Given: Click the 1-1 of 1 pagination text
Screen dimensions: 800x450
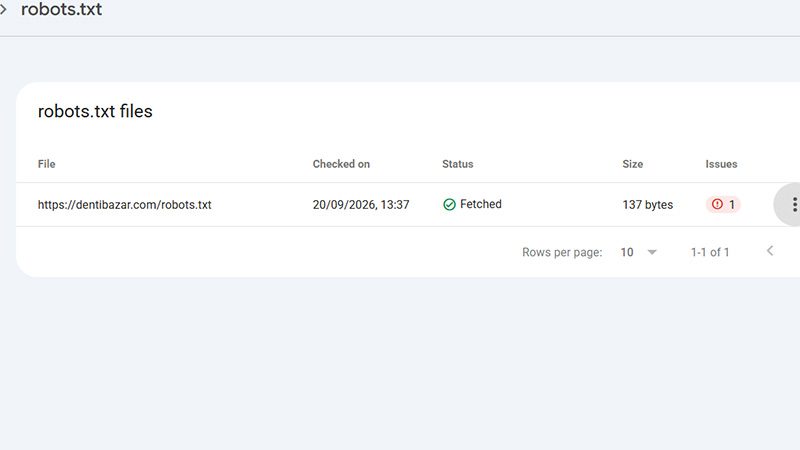Looking at the screenshot, I should point(710,252).
